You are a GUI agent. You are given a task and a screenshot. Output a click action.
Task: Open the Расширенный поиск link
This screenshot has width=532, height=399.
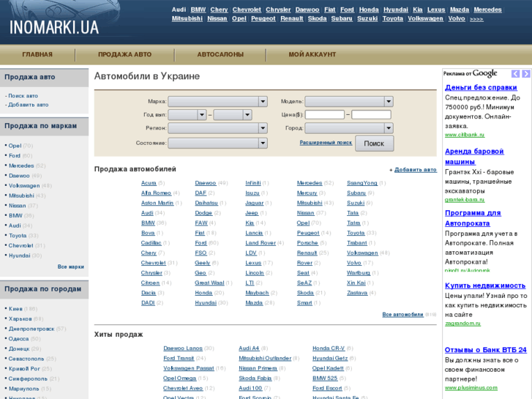326,143
